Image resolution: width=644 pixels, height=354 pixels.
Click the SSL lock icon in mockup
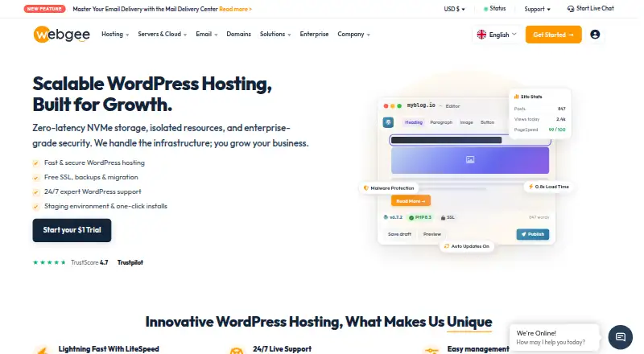(x=443, y=218)
